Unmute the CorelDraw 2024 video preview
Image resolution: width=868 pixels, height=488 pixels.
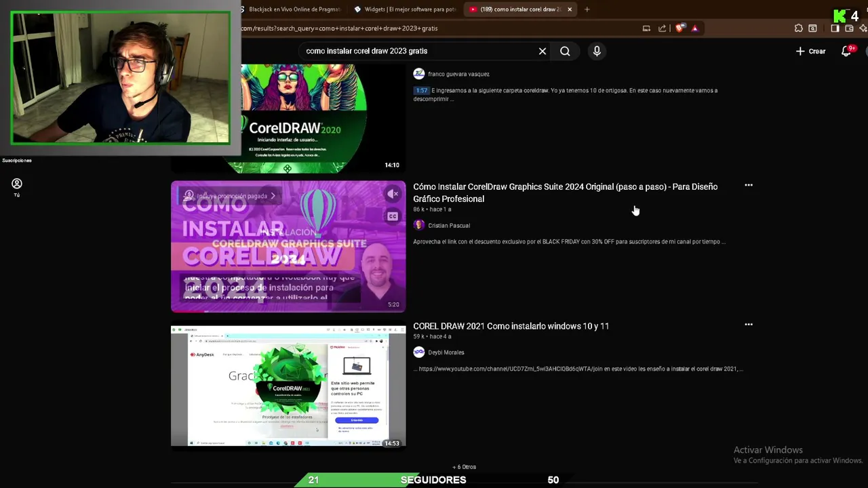click(x=393, y=195)
